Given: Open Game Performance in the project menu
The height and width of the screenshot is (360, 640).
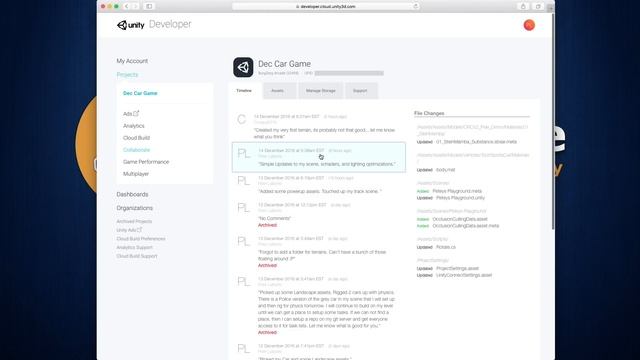Looking at the screenshot, I should point(146,162).
